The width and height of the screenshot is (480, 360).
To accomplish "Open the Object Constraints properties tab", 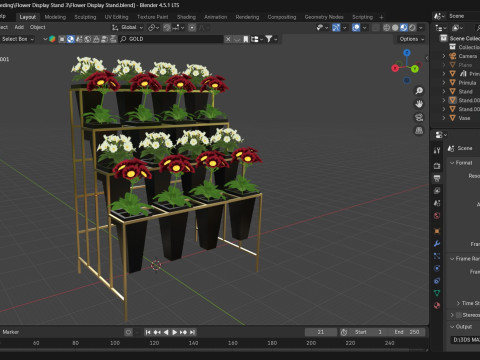I will coord(437,281).
